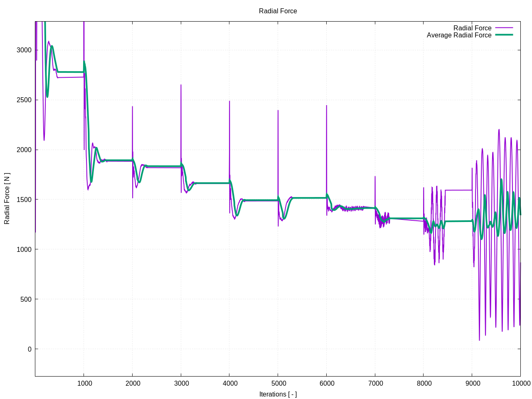
Task: Click the 'Iterations [ - ]' x-axis label
Action: pyautogui.click(x=278, y=394)
